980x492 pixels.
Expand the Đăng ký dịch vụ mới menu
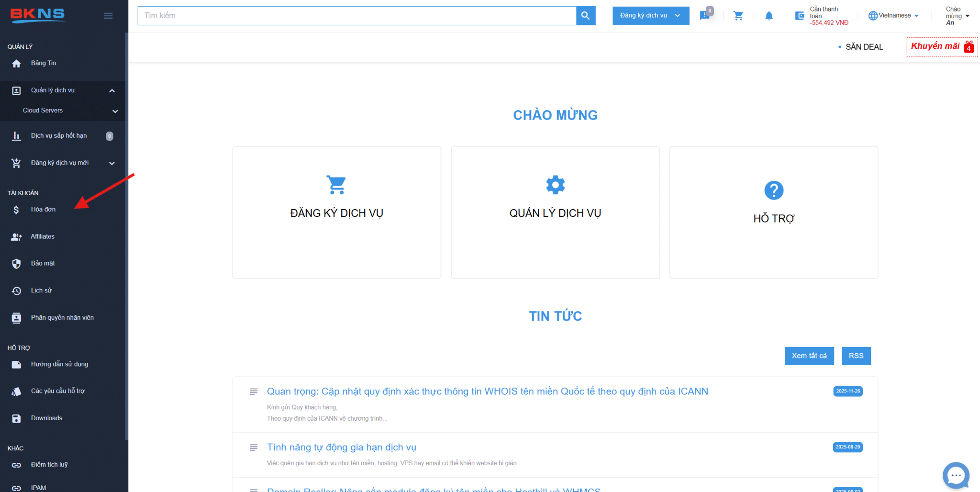[x=112, y=163]
